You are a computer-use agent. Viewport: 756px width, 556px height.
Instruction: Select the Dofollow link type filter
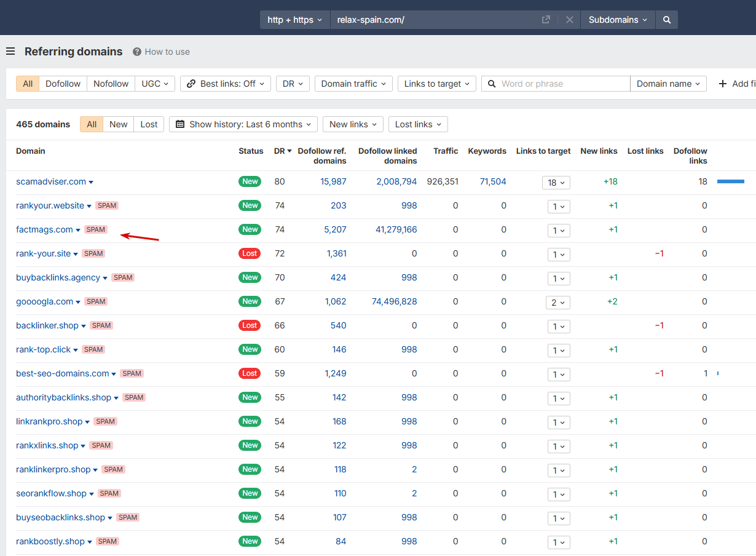click(x=63, y=84)
